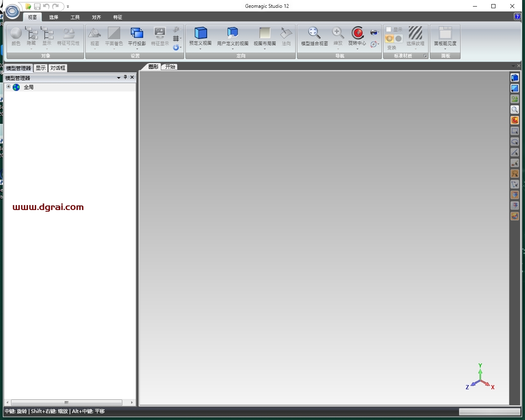Open the 标准材质 dialog launcher

tap(425, 56)
